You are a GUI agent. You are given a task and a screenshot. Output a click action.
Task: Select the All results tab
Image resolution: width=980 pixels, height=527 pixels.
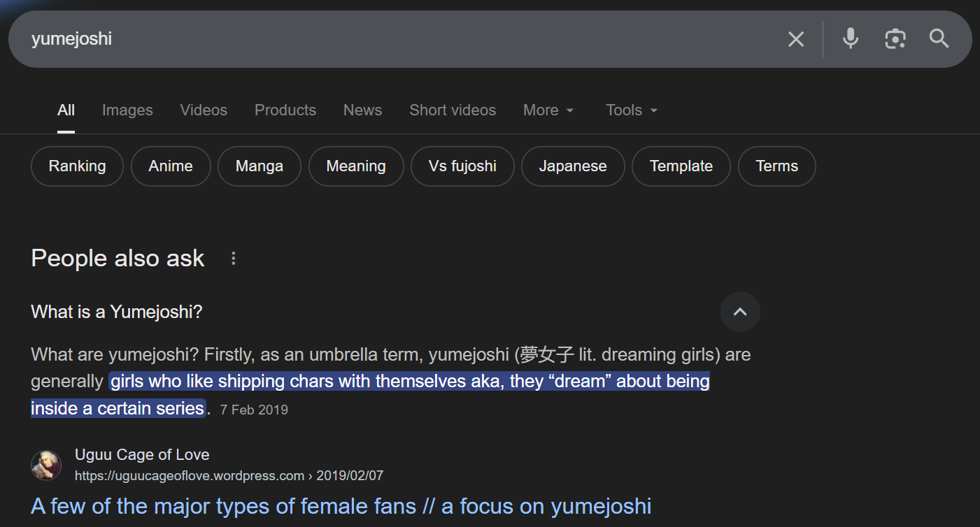[66, 110]
